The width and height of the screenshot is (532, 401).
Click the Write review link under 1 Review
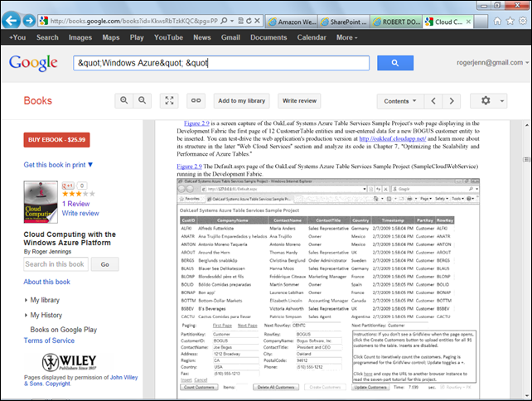[80, 214]
